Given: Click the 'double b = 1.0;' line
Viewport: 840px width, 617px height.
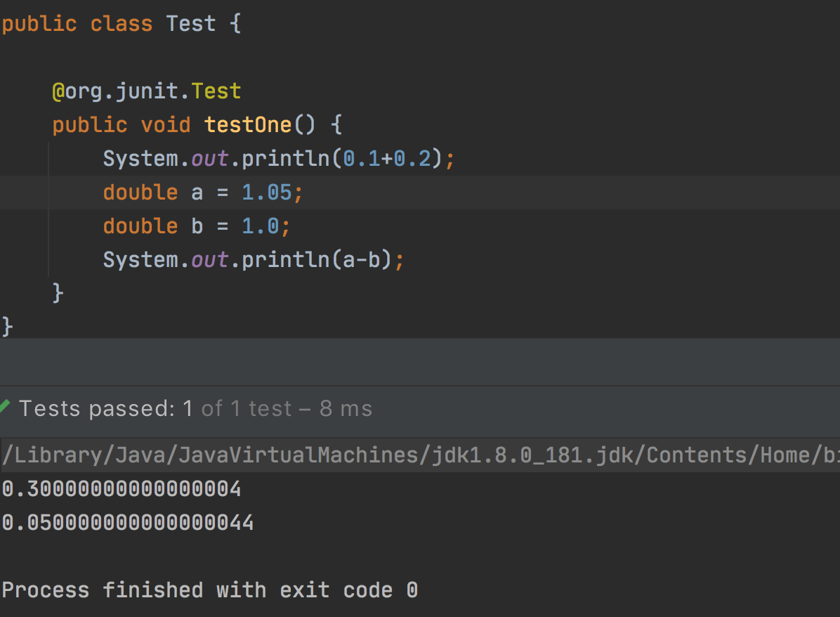Looking at the screenshot, I should point(197,226).
